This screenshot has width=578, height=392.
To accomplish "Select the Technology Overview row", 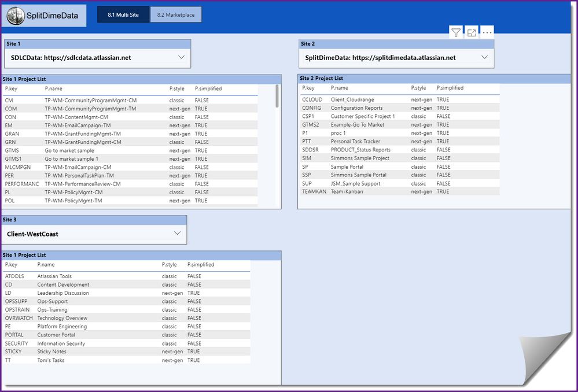I will 127,319.
